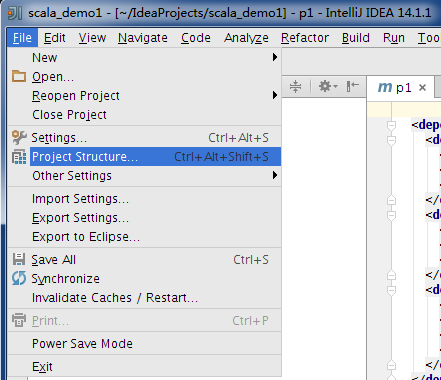This screenshot has height=380, width=441.
Task: Click the Settings wrench icon
Action: (x=19, y=137)
